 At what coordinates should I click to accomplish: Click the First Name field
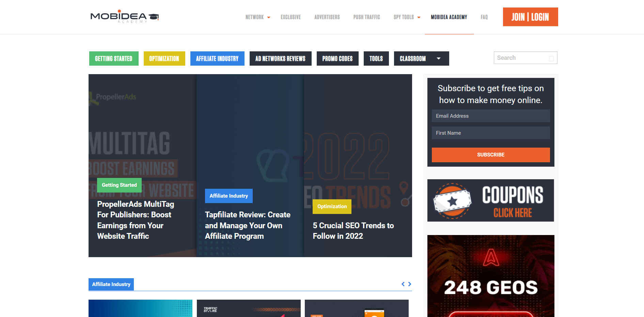[491, 133]
